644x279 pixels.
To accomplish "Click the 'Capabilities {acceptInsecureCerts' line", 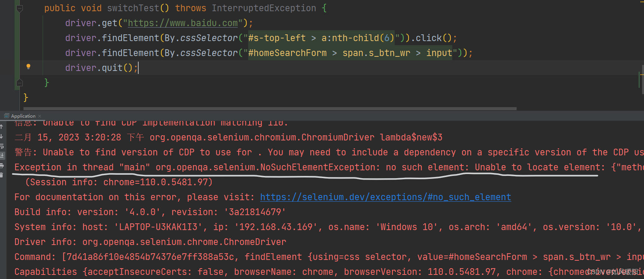I will [329, 272].
